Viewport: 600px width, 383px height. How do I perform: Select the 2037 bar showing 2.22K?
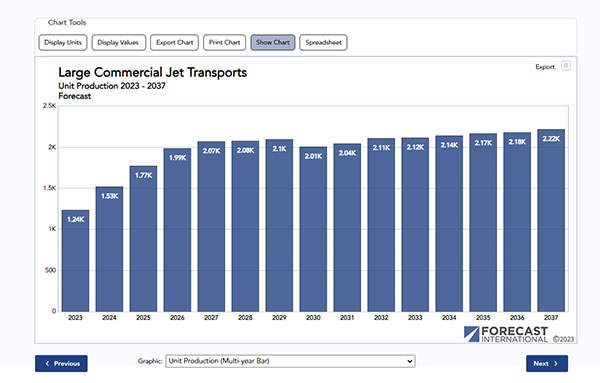551,220
